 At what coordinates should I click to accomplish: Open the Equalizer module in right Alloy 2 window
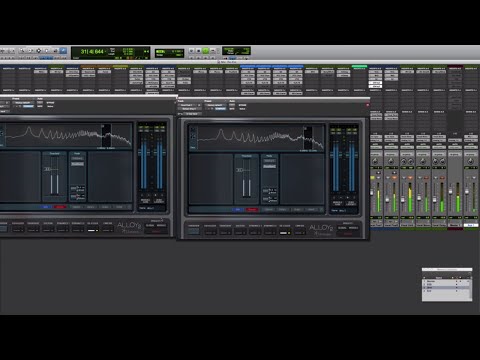coord(210,231)
